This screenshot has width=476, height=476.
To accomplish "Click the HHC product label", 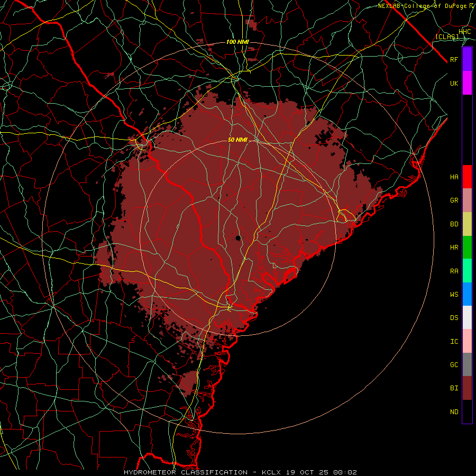I will pyautogui.click(x=465, y=32).
